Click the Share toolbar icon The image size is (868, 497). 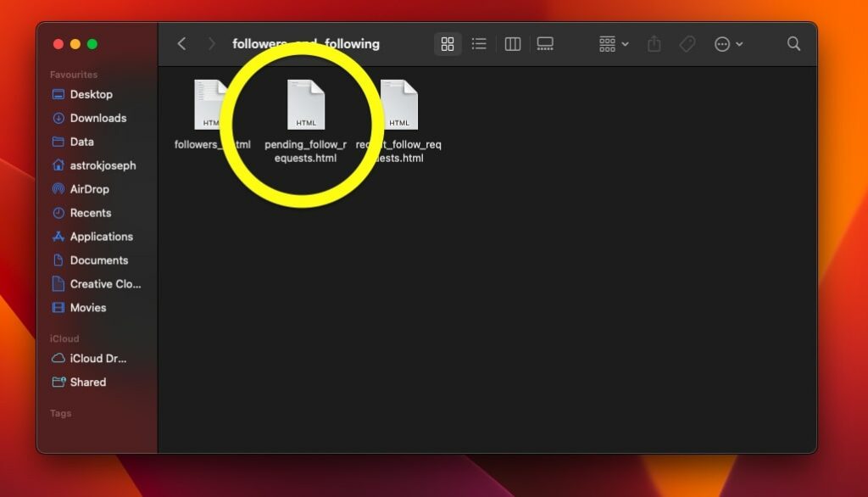click(654, 44)
